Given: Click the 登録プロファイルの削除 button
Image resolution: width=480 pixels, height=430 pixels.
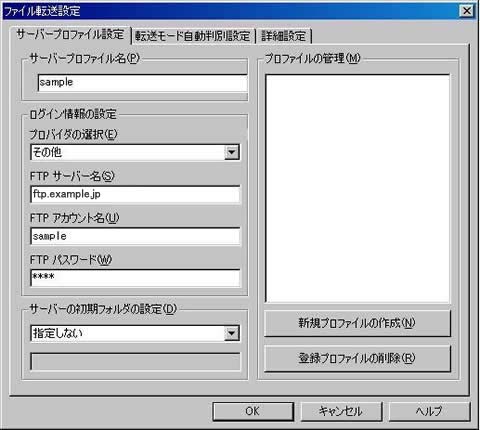Looking at the screenshot, I should click(357, 359).
